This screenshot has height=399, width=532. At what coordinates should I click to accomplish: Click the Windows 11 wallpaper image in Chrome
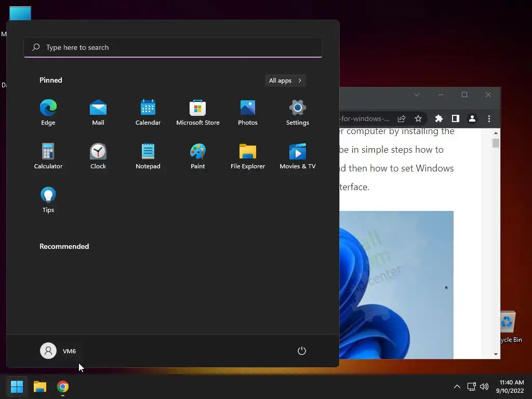click(x=396, y=285)
